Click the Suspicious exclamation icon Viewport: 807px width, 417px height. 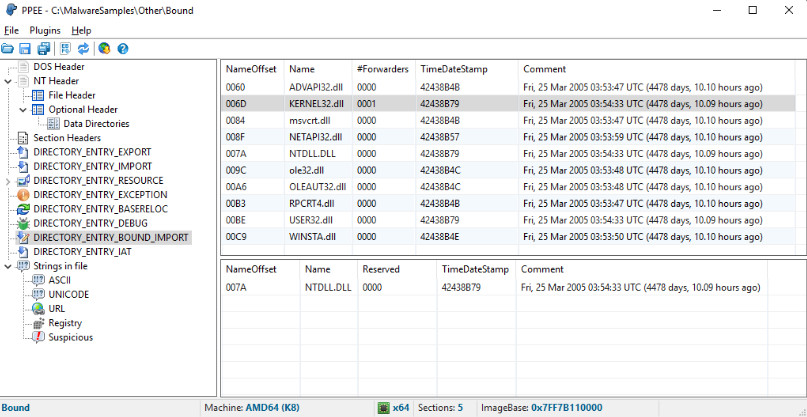click(38, 338)
